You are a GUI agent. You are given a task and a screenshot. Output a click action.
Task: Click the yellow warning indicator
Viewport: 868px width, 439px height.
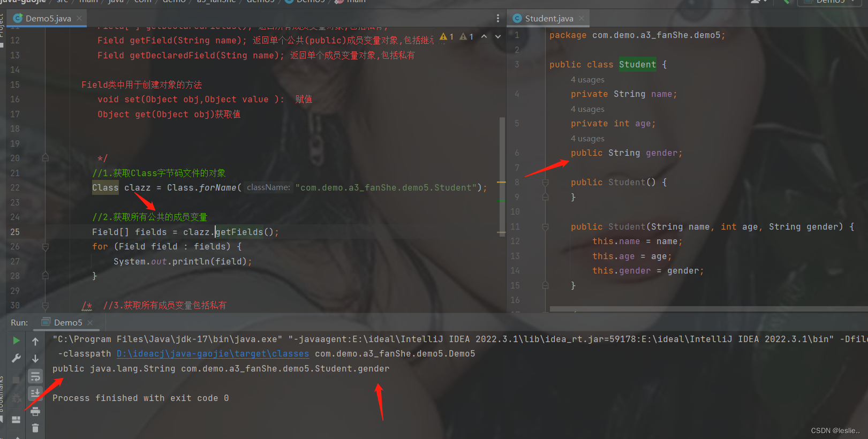coord(447,36)
